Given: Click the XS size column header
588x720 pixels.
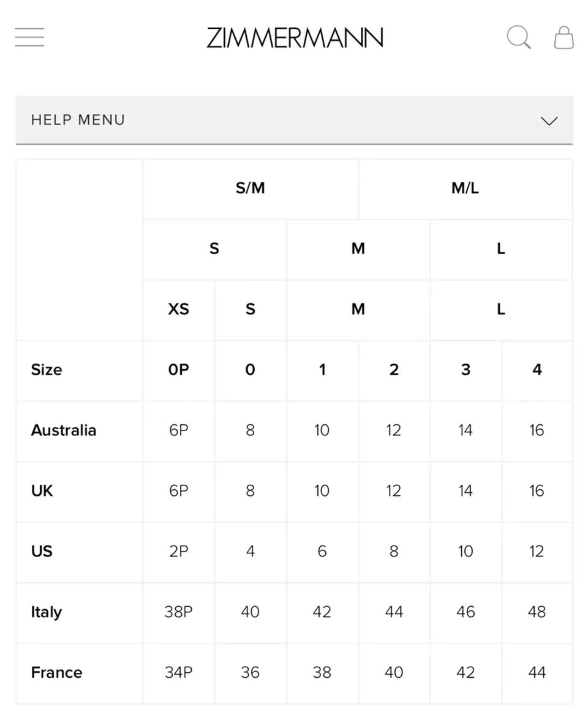Looking at the screenshot, I should point(178,309).
